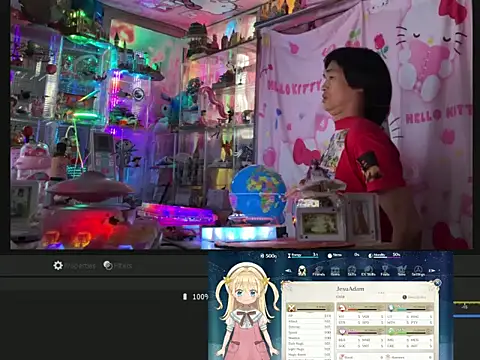Click the Speed row in combat stats
Image resolution: width=480 pixels, height=360 pixels.
pyautogui.click(x=310, y=332)
